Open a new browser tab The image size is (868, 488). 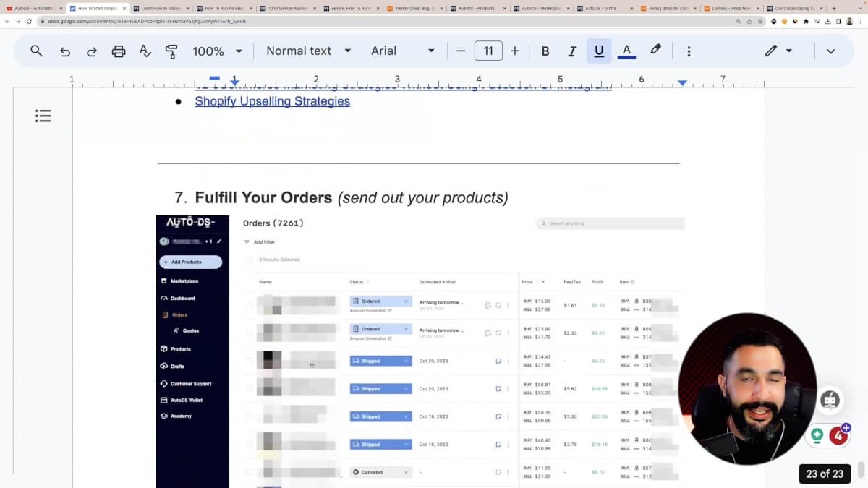(x=834, y=9)
